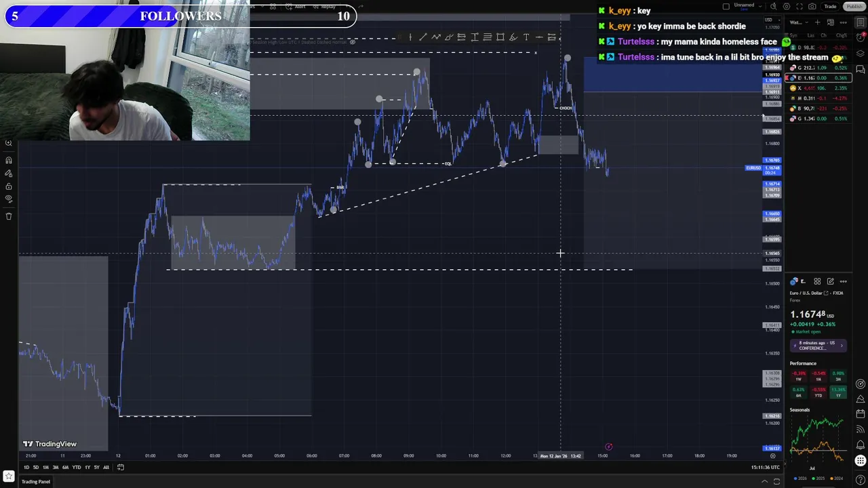The height and width of the screenshot is (488, 868).
Task: Open the apps grid icon in right sidebar
Action: pos(861,460)
